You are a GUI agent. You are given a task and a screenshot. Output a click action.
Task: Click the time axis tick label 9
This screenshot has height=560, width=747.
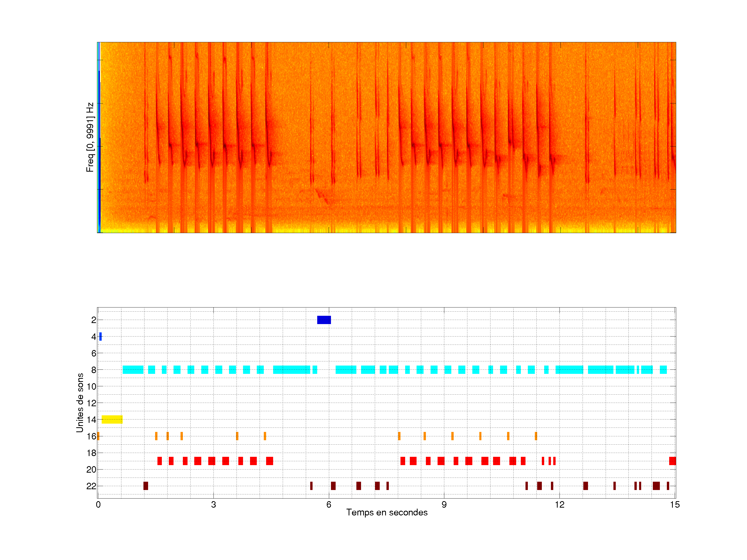tap(444, 505)
